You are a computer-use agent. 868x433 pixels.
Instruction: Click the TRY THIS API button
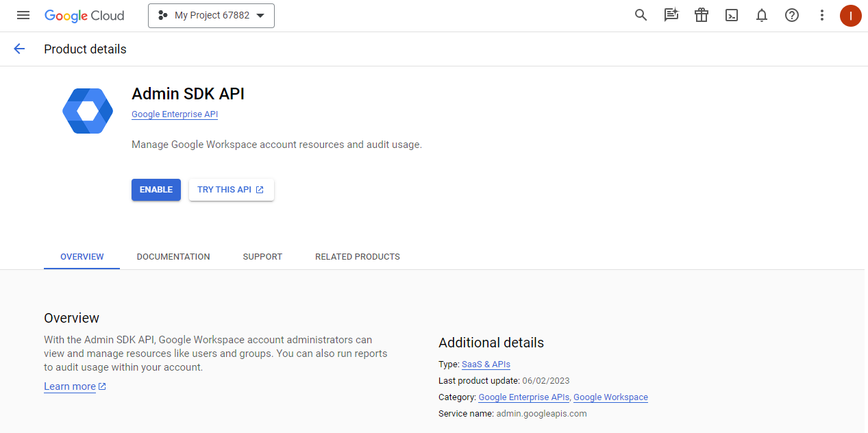231,190
